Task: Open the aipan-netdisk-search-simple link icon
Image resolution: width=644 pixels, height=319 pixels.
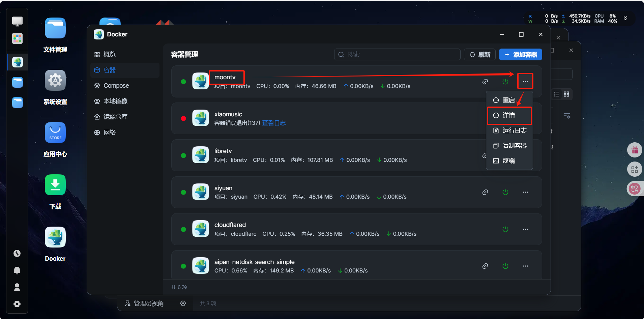Action: (x=485, y=266)
